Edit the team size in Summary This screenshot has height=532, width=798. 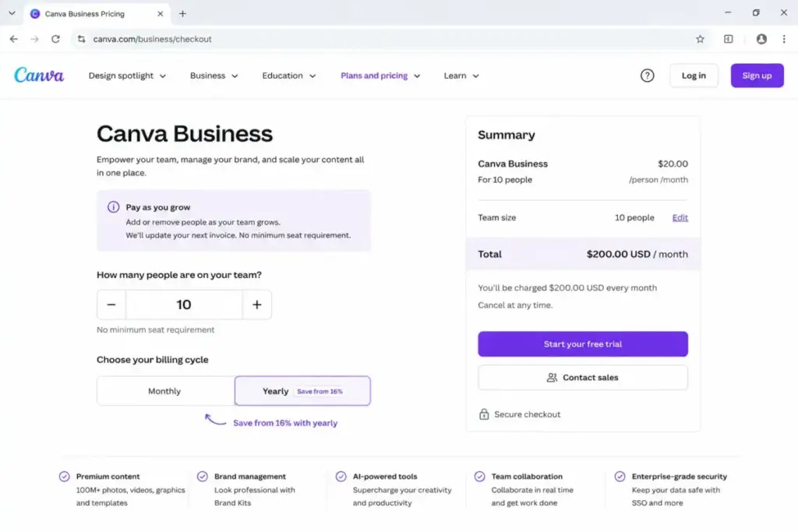[680, 217]
